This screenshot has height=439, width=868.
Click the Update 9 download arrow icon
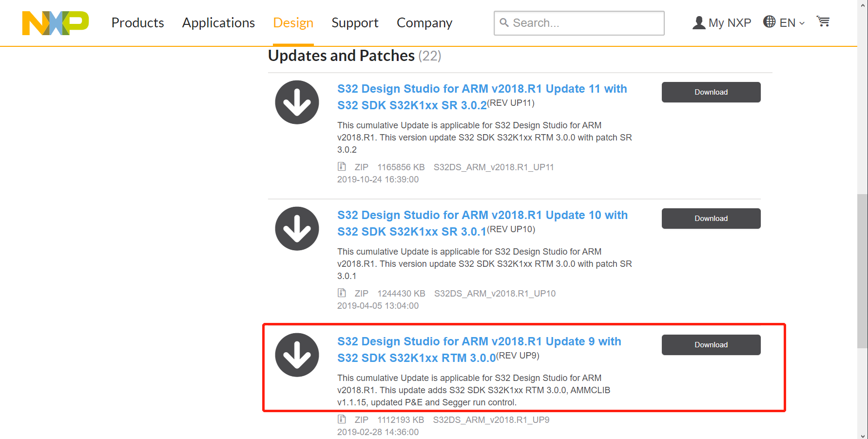click(x=297, y=355)
